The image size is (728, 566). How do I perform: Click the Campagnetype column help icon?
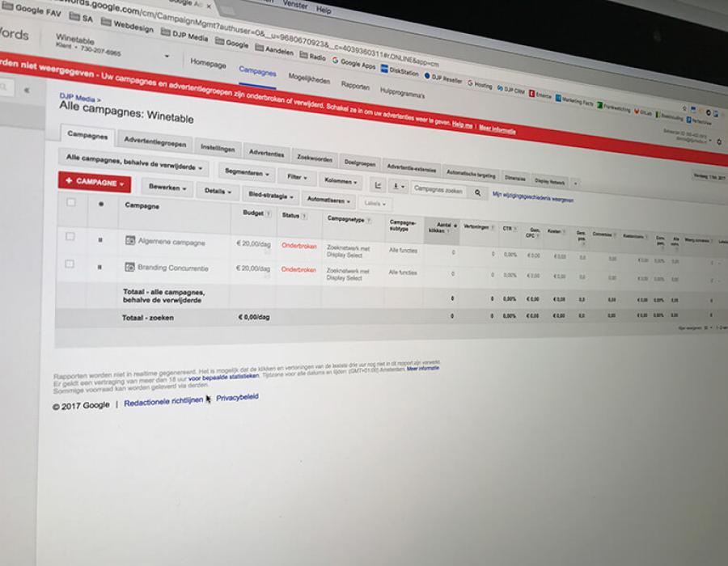tap(369, 221)
